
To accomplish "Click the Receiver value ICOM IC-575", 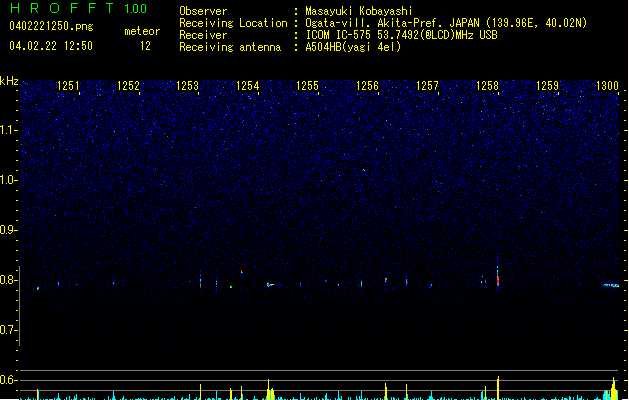I will pyautogui.click(x=338, y=35).
